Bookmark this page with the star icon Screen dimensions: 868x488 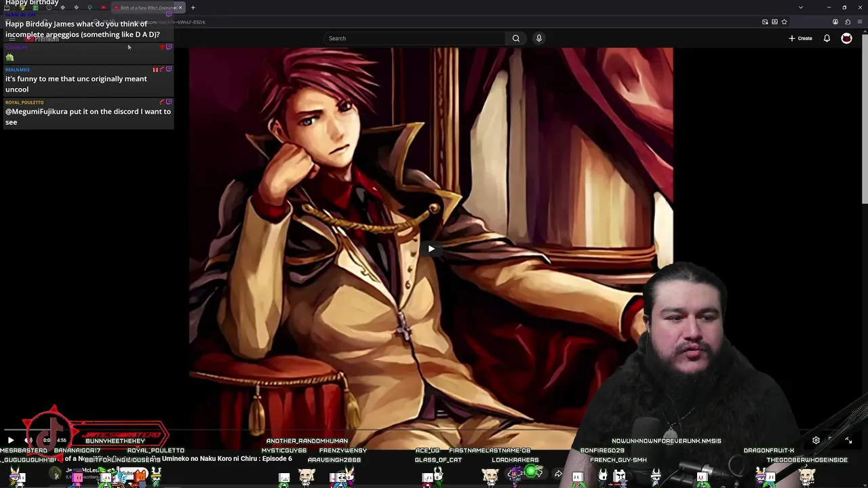(784, 22)
